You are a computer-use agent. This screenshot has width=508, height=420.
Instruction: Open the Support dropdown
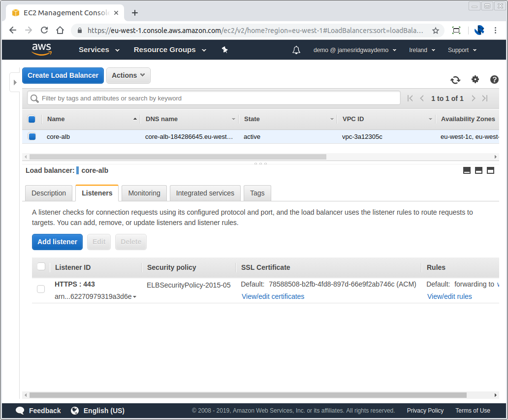[x=462, y=50]
